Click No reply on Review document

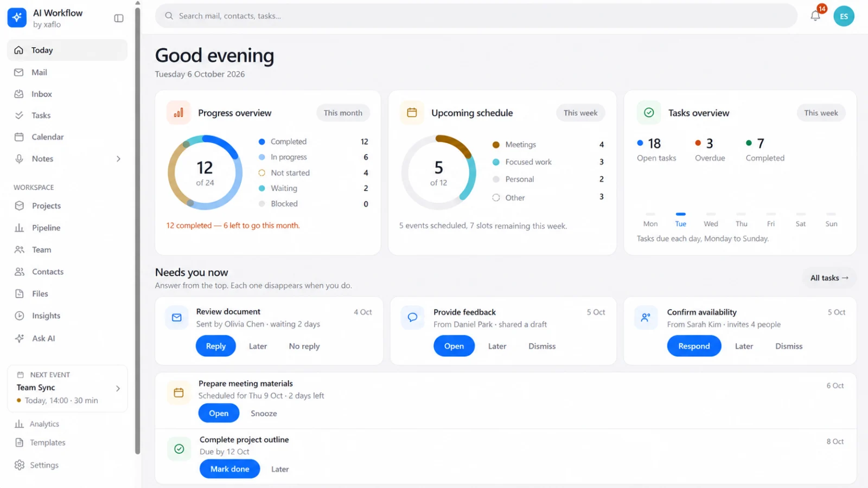[x=304, y=346]
